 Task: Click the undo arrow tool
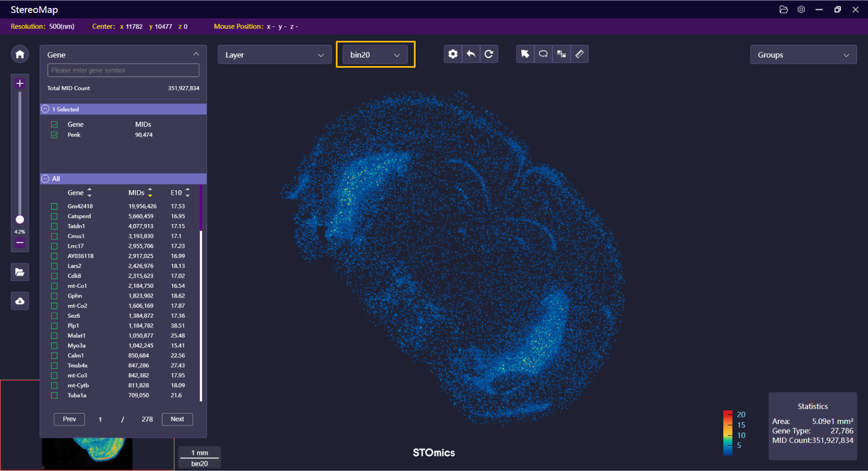[x=471, y=54]
